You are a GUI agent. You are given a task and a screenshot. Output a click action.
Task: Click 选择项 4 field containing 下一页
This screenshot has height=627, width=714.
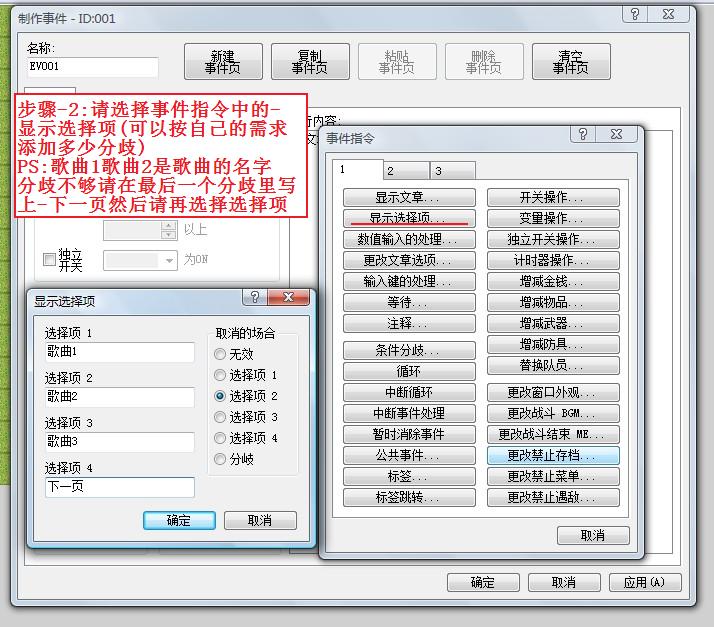coord(120,487)
